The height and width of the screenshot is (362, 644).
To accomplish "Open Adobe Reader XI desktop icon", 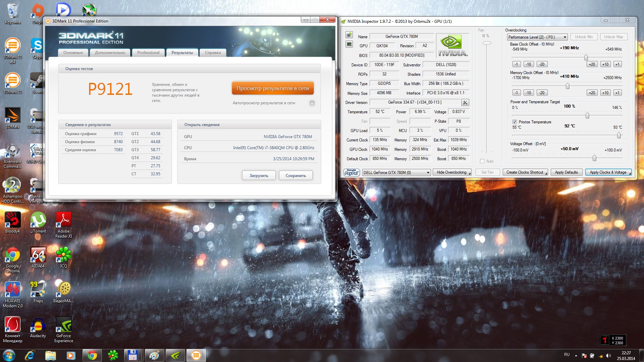I will [64, 225].
